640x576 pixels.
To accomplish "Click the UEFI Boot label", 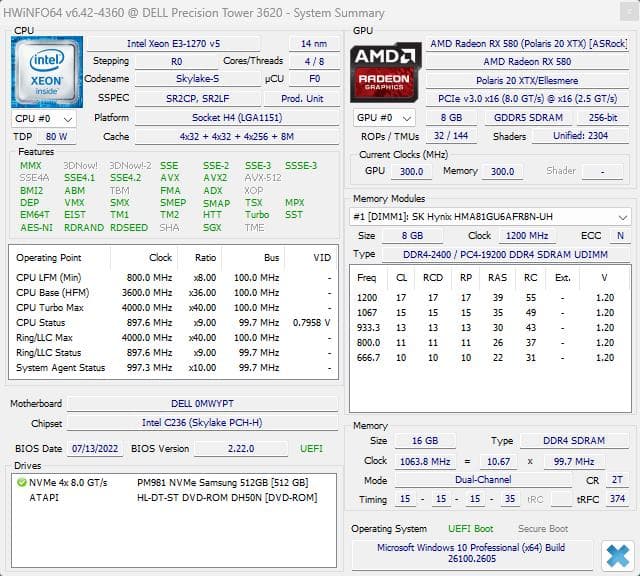I will 471,529.
